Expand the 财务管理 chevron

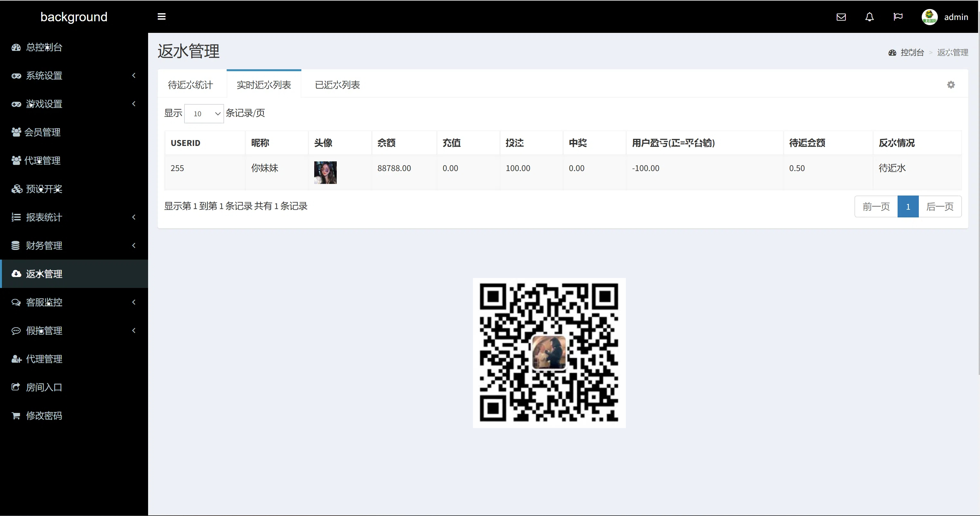tap(134, 245)
